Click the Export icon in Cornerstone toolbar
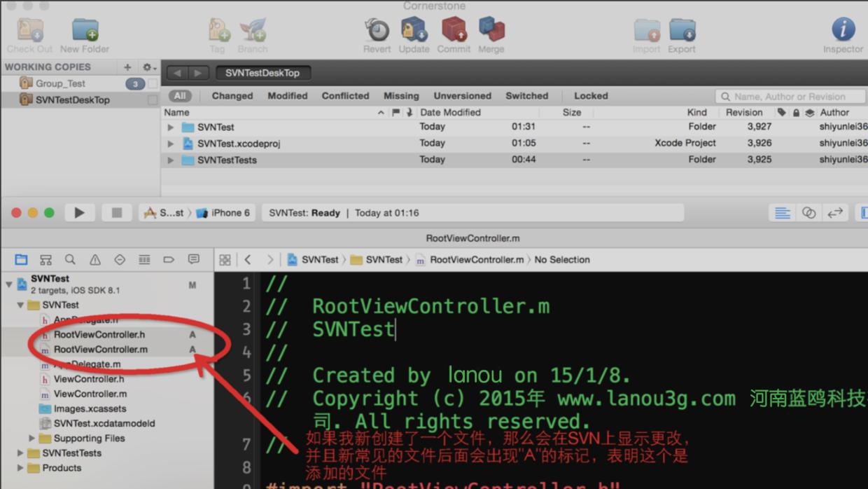 (x=682, y=31)
